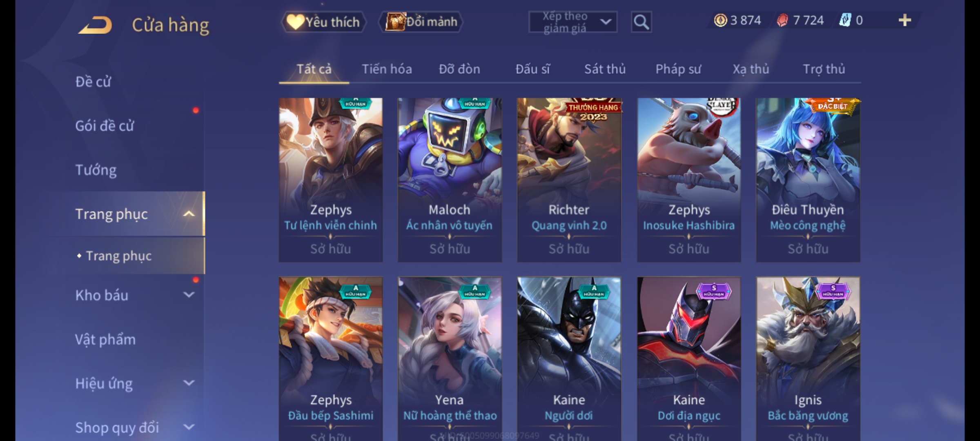This screenshot has height=441, width=980.
Task: Go back using the arrow logo icon
Action: pyautogui.click(x=95, y=25)
